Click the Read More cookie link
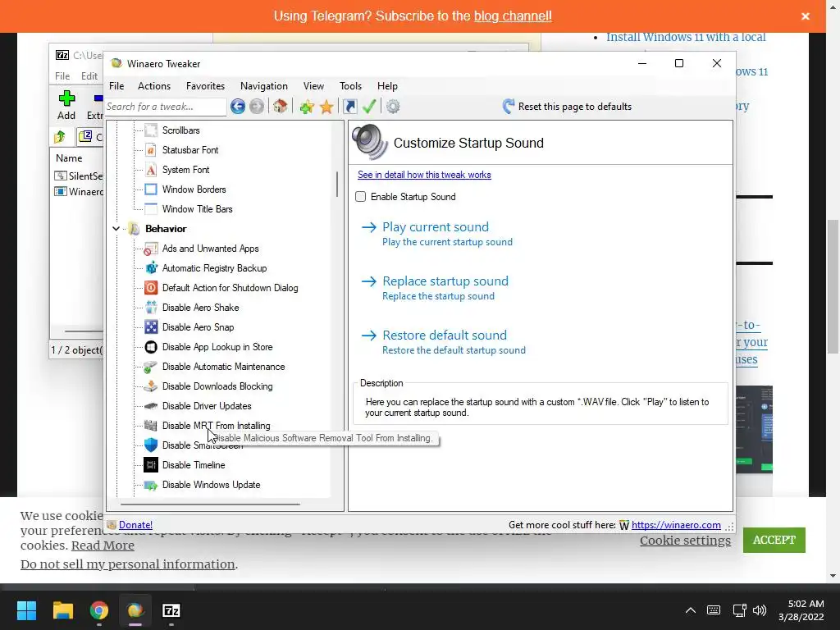840x630 pixels. click(103, 546)
